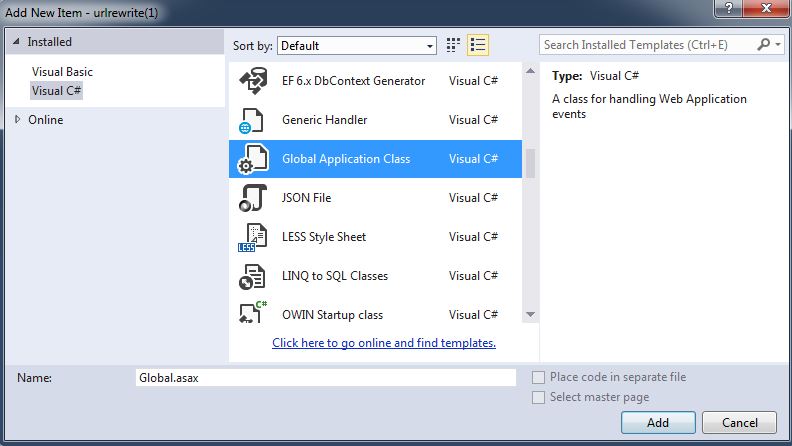Toggle Place code in separate file checkbox

pyautogui.click(x=539, y=377)
